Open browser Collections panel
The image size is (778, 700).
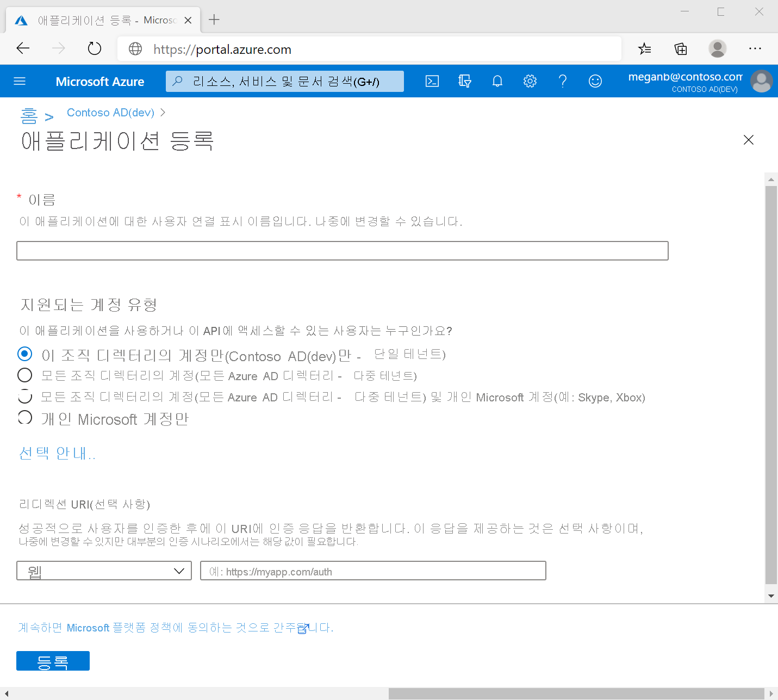coord(680,48)
